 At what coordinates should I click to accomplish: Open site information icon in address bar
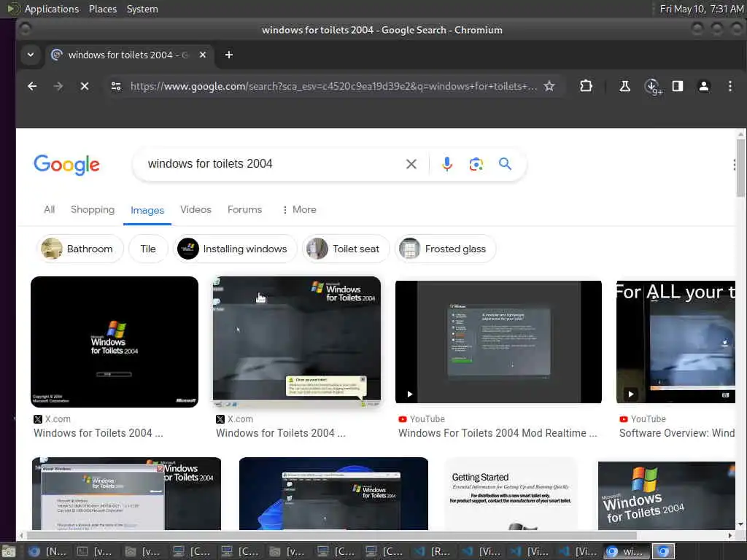[116, 86]
